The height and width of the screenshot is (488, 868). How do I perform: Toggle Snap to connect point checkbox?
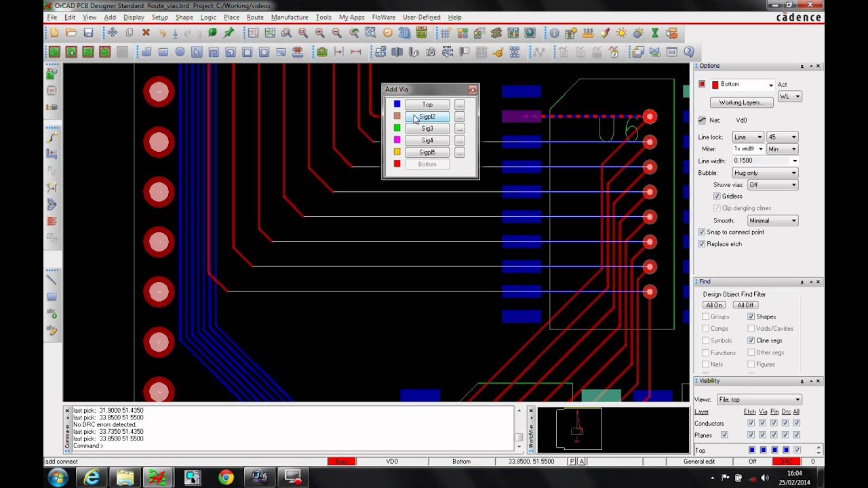pos(702,232)
